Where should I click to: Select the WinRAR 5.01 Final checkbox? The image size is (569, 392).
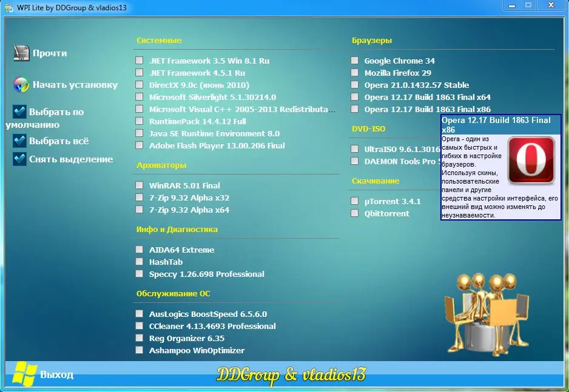tap(139, 185)
